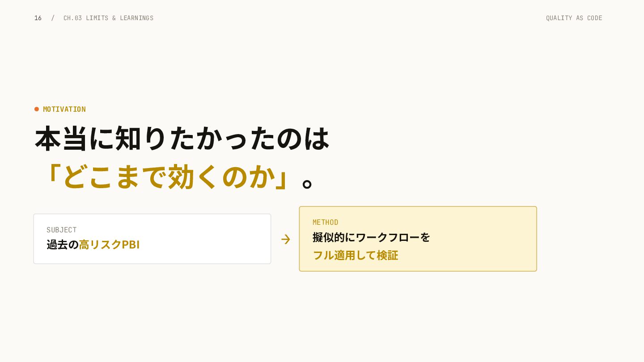Click the arrow between the two cards

click(x=285, y=239)
